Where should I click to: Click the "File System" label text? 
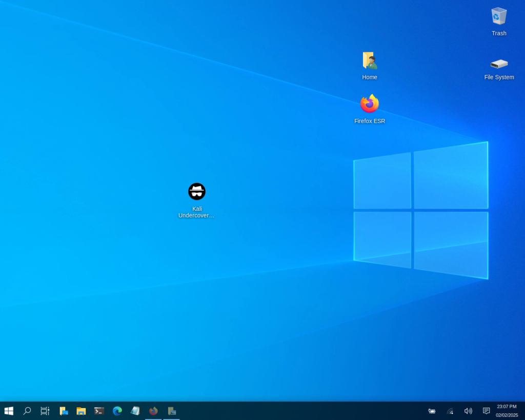(499, 77)
